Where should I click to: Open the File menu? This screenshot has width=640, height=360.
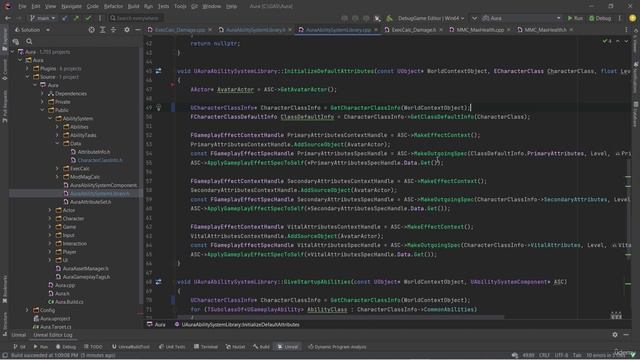tap(22, 6)
